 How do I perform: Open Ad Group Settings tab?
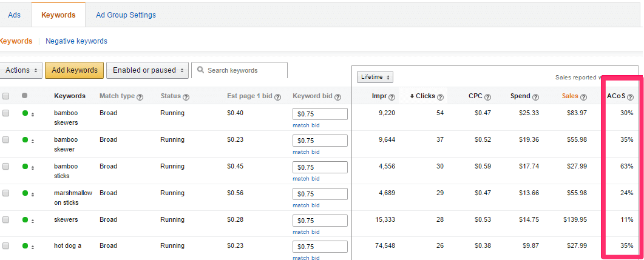(x=126, y=15)
